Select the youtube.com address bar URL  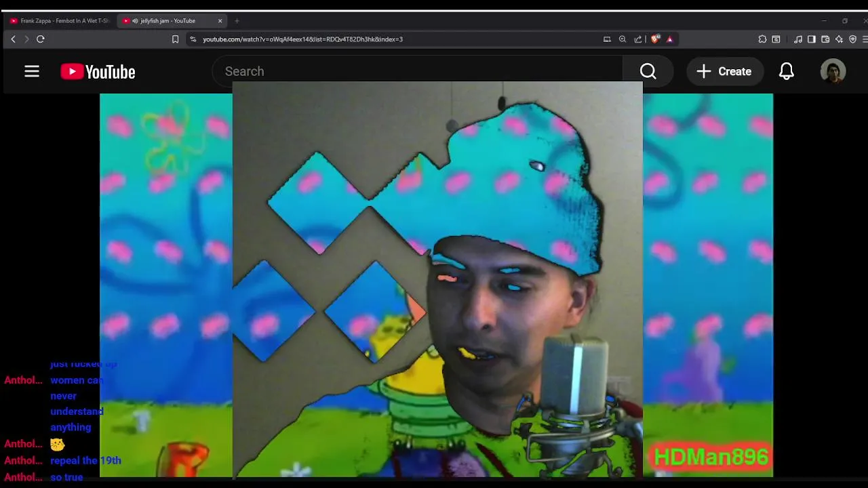pyautogui.click(x=302, y=39)
